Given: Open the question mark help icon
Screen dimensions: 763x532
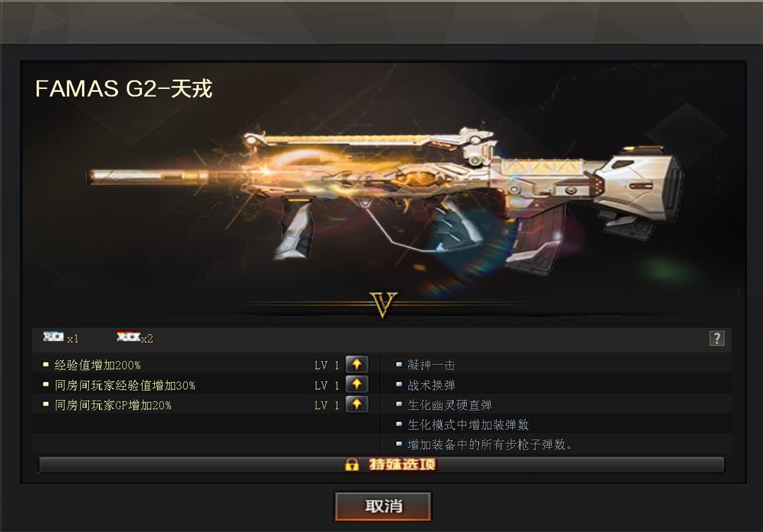Looking at the screenshot, I should (717, 338).
